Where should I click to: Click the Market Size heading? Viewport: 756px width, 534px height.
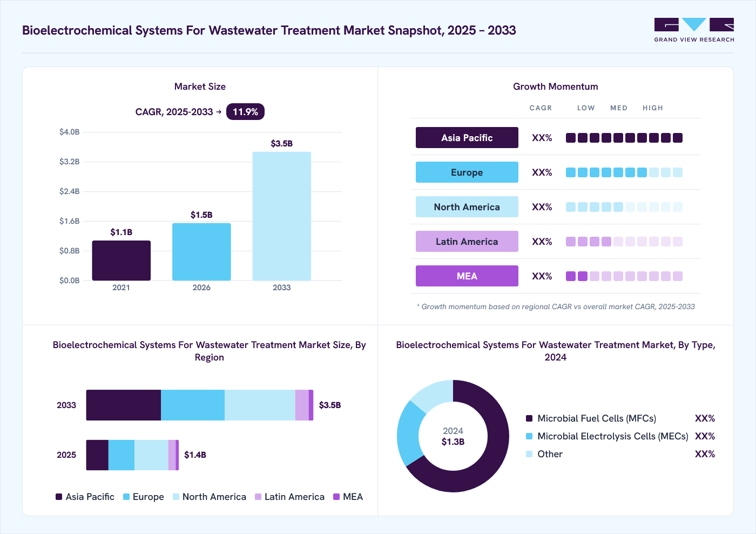[x=200, y=86]
